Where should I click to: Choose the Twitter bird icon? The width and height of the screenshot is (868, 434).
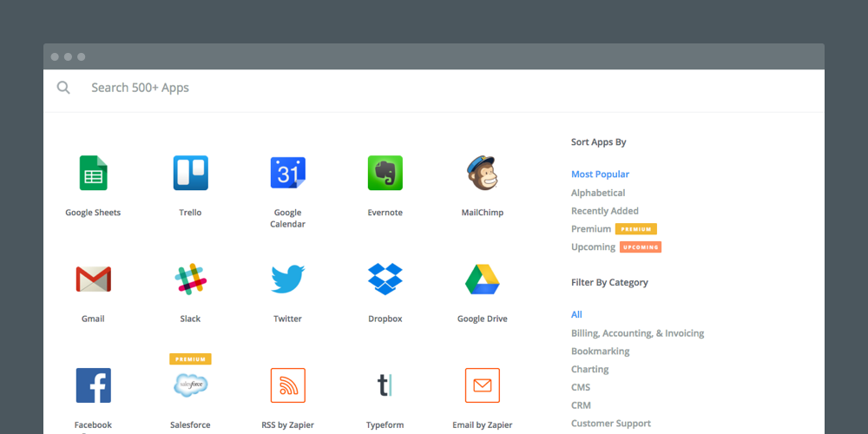[x=288, y=279]
